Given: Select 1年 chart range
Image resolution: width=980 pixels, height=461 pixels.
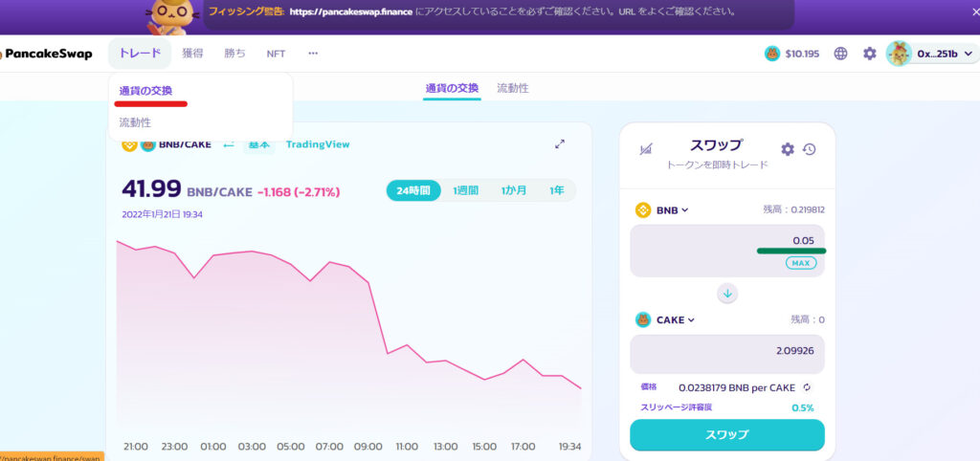Looking at the screenshot, I should [557, 190].
